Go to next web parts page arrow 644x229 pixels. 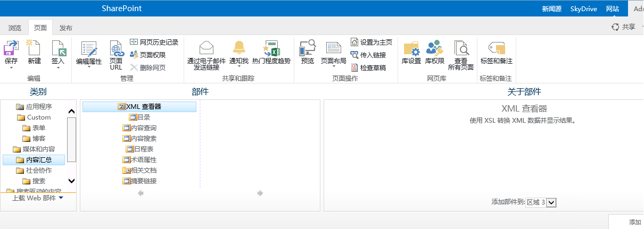point(260,193)
